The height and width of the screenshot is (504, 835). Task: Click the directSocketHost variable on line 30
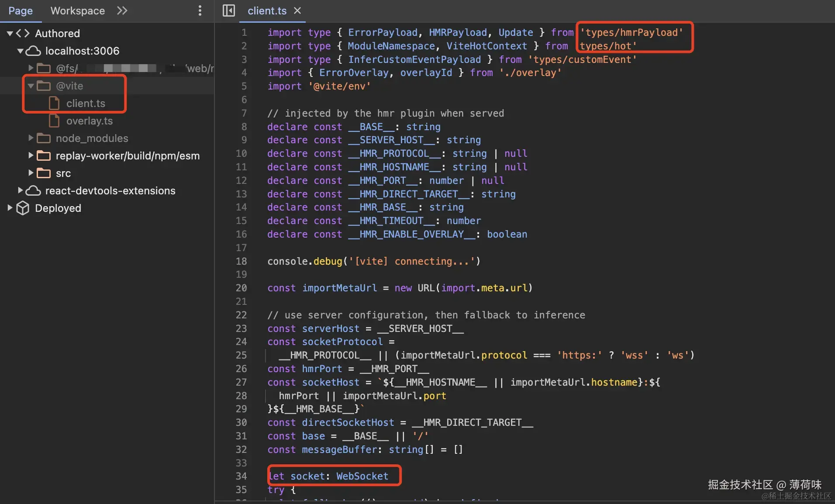point(348,422)
